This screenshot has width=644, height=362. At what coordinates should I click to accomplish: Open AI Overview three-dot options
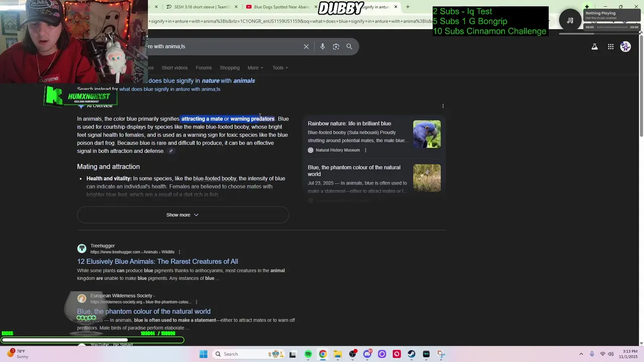[x=443, y=106]
